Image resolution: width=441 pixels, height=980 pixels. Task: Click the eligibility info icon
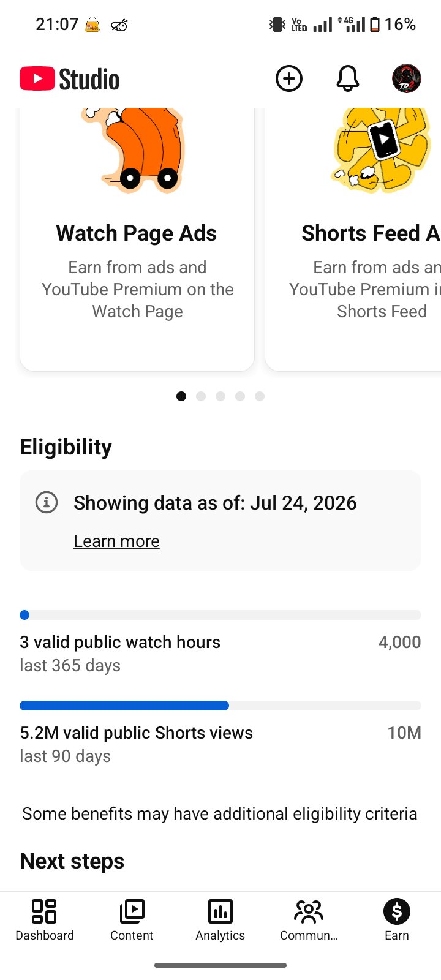pos(47,502)
